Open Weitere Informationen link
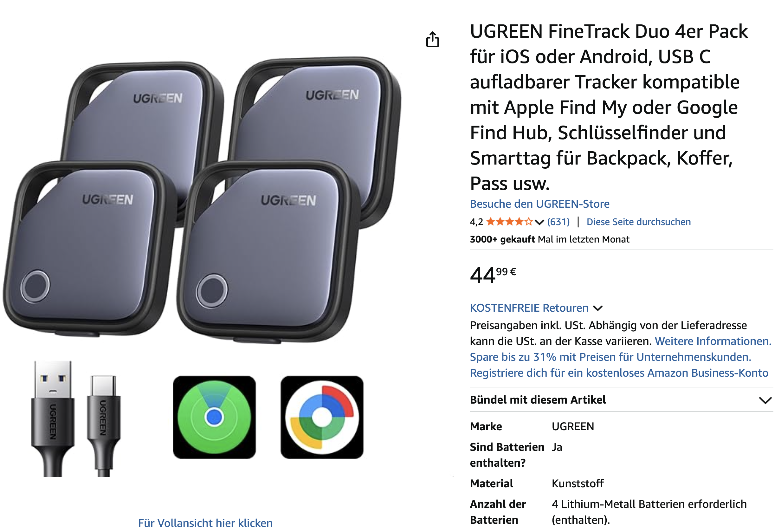 tap(713, 341)
